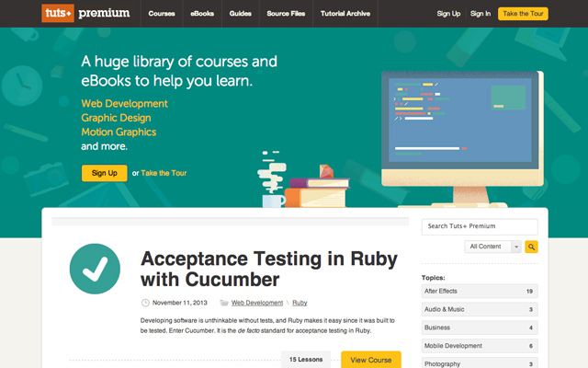The height and width of the screenshot is (368, 588).
Task: Click the November 11, 2013 date text
Action: click(180, 303)
